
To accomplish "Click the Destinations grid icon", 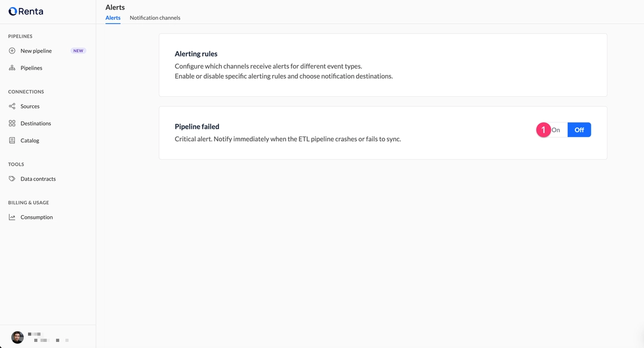I will tap(12, 123).
